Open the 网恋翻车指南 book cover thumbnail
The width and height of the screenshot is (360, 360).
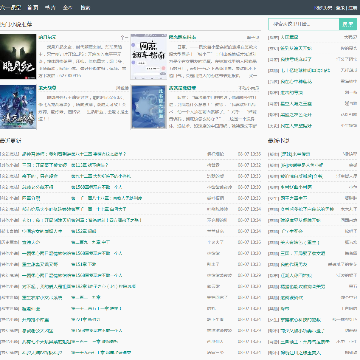coord(149,56)
